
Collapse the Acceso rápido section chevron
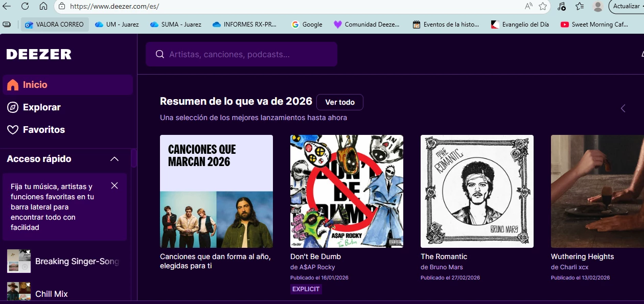pyautogui.click(x=114, y=159)
